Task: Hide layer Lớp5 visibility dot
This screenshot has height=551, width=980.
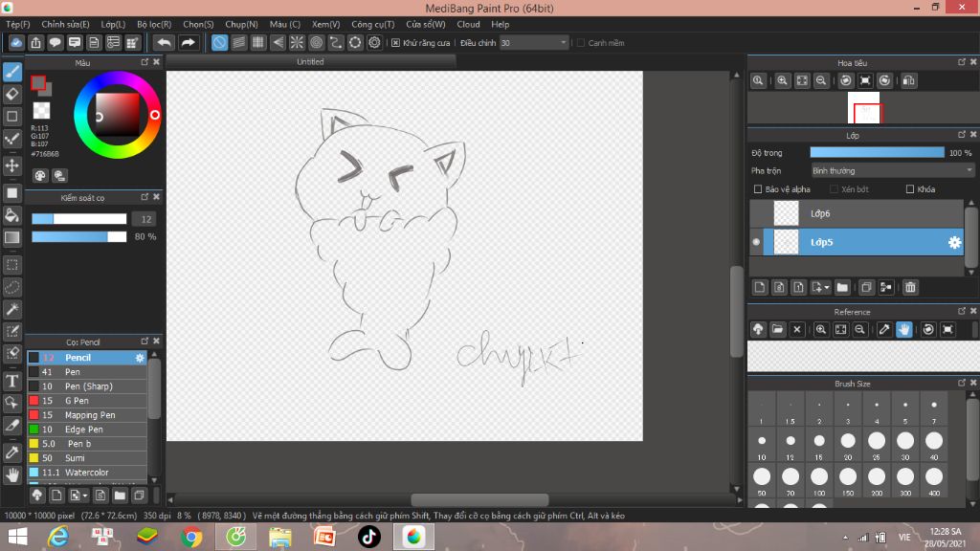Action: click(756, 242)
